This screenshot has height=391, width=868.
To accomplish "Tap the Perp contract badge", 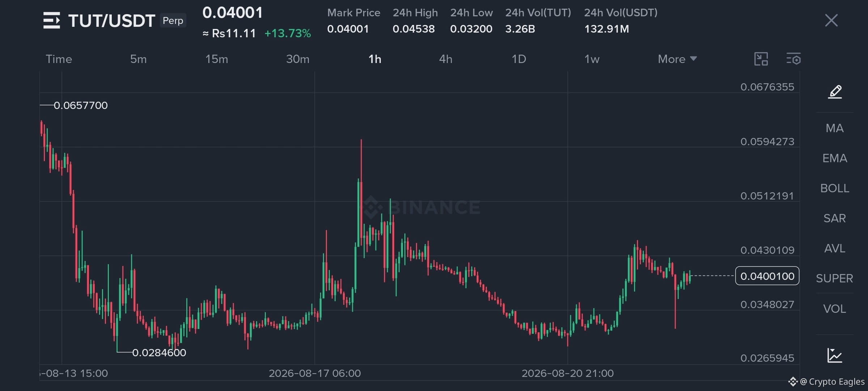I will pos(173,21).
